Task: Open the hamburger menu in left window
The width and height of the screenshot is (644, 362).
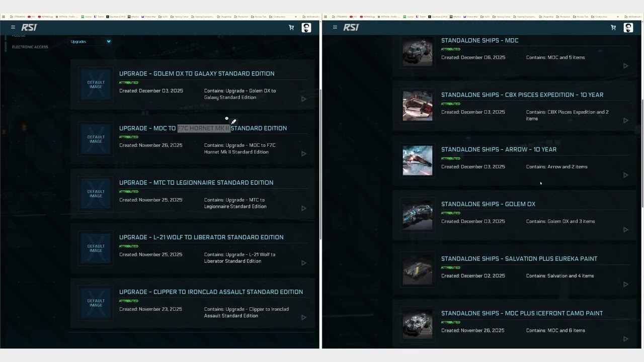Action: pyautogui.click(x=13, y=28)
